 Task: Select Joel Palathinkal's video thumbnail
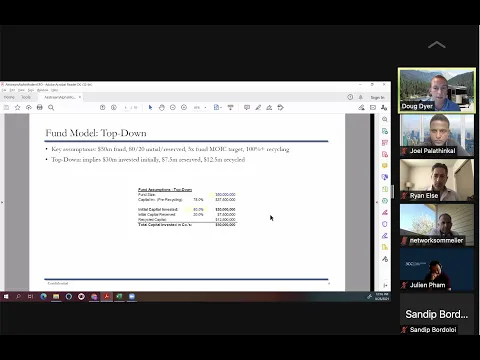pos(437,135)
